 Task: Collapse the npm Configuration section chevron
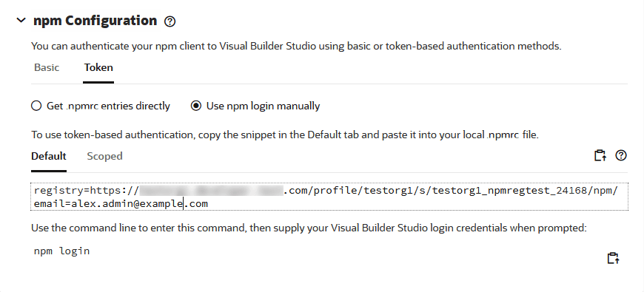click(21, 21)
